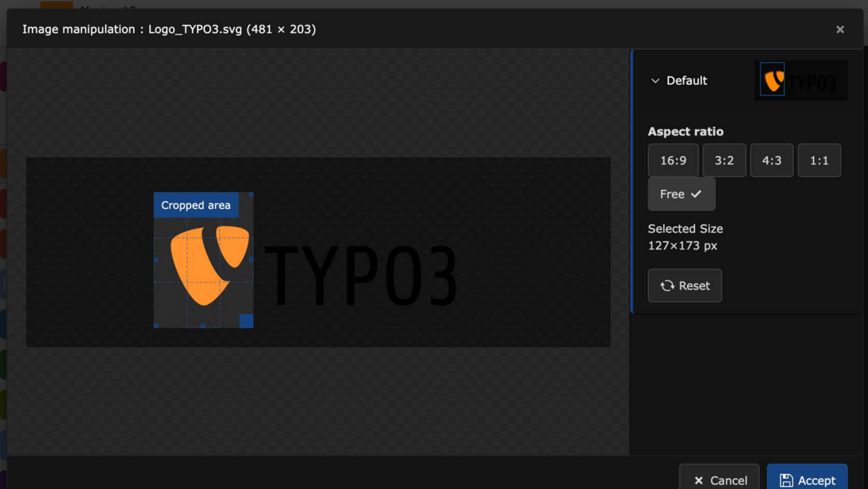Click the crop preview thumbnail in the panel
The width and height of the screenshot is (868, 489).
point(800,81)
